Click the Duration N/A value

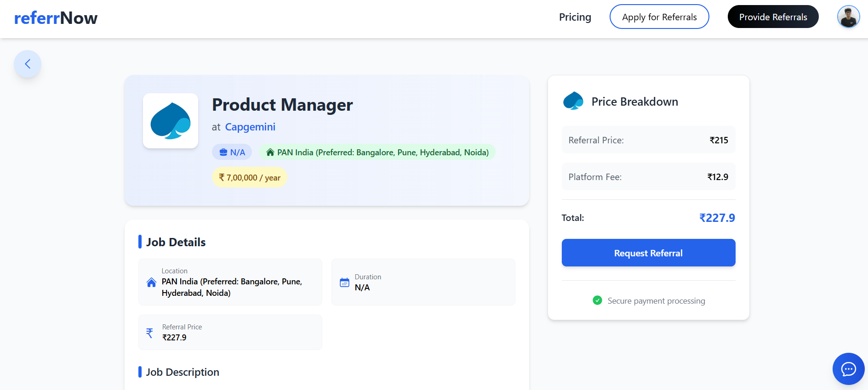click(x=362, y=288)
